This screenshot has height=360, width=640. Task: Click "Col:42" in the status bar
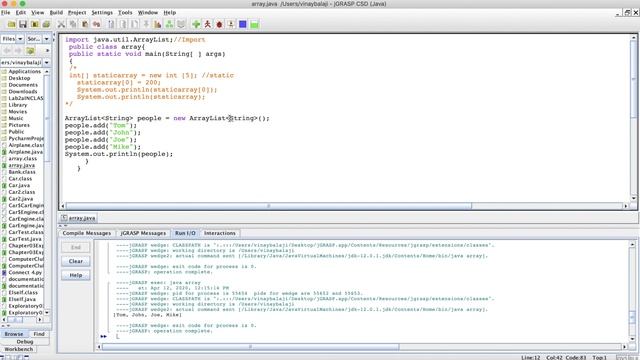[x=555, y=358]
